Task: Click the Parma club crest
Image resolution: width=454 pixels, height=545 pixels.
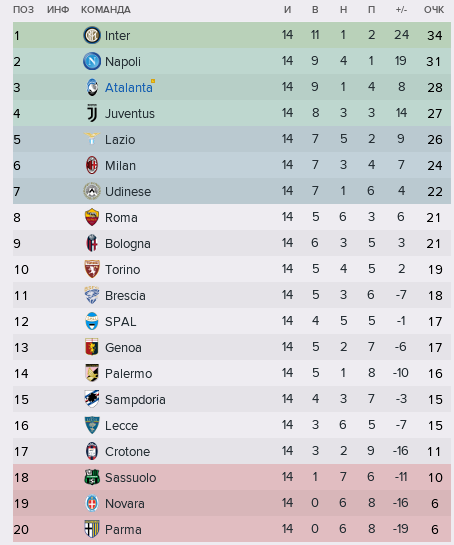Action: tap(92, 529)
